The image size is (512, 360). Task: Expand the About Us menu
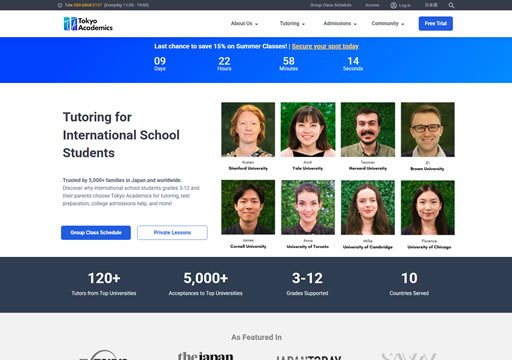pos(244,23)
